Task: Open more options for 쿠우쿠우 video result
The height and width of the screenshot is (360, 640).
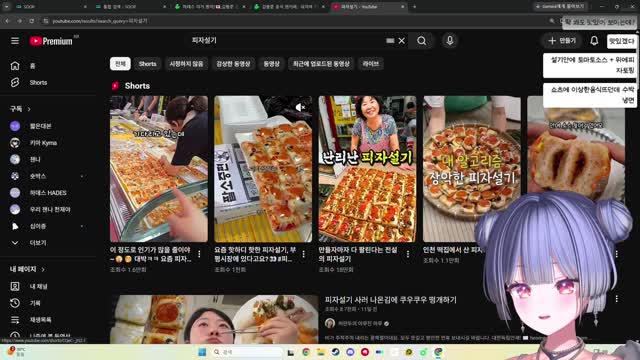Action: (616, 299)
